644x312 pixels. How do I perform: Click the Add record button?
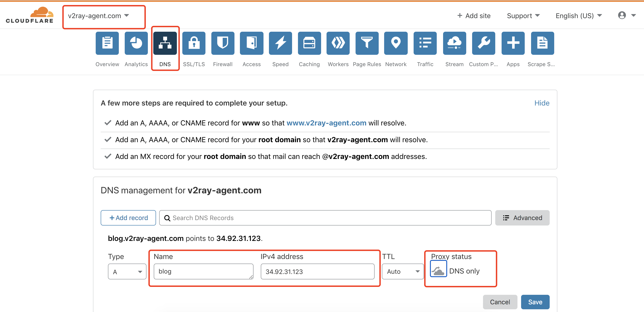(128, 218)
